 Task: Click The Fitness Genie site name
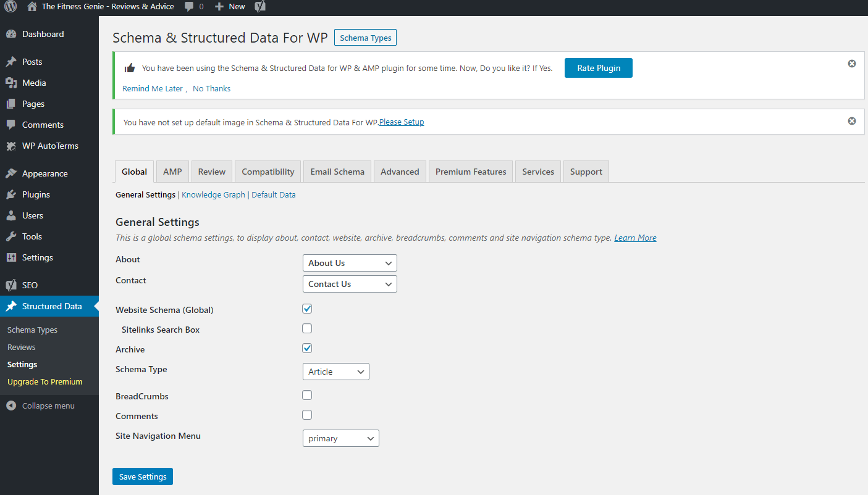click(108, 7)
